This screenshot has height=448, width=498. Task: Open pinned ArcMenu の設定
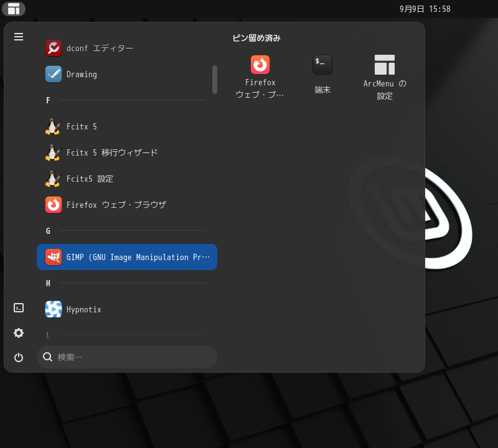385,77
